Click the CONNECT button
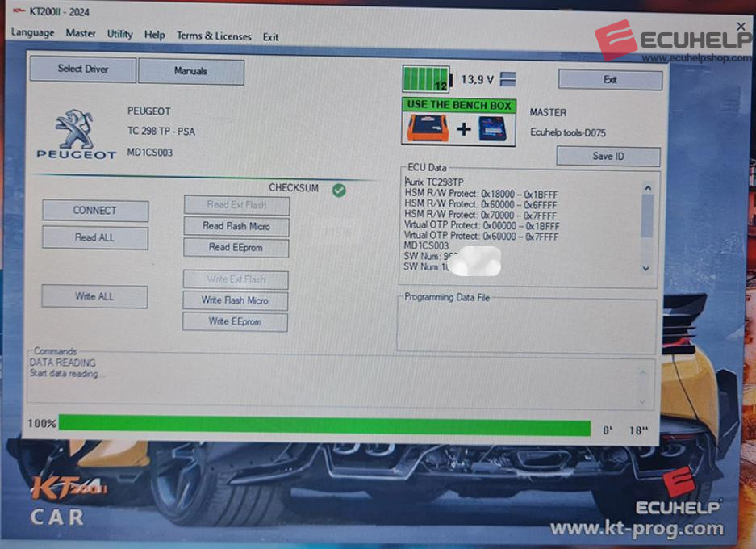756x549 pixels. click(95, 211)
